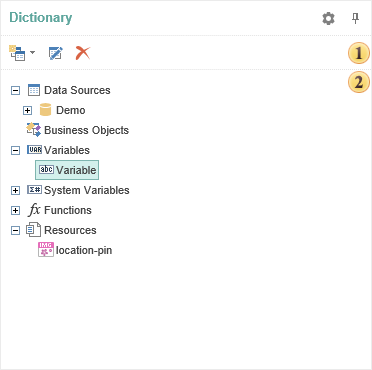Click the location-pin image resource icon
This screenshot has height=370, width=372.
point(46,250)
